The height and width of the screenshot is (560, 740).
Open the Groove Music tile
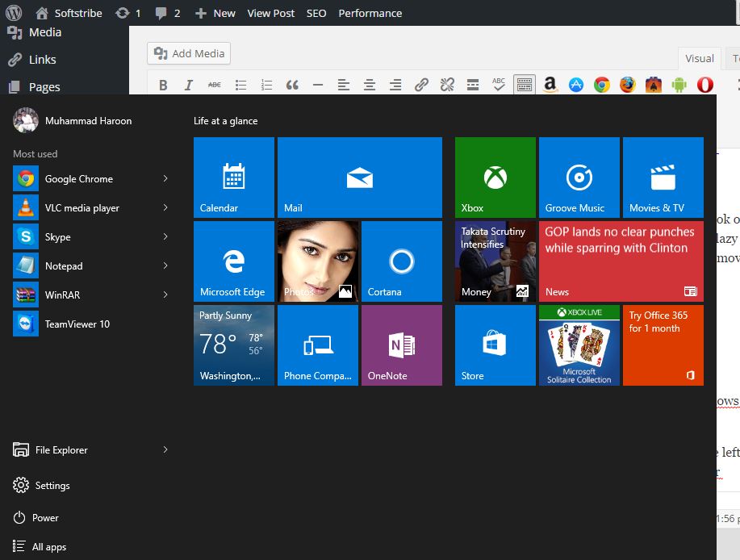579,178
